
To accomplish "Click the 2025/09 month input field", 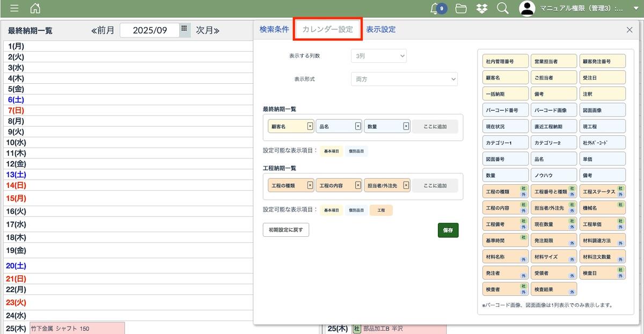I will tap(150, 31).
